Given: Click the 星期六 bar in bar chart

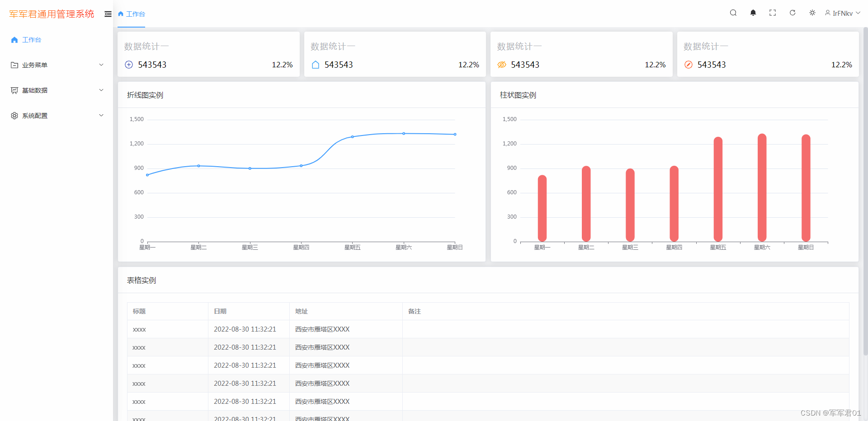Looking at the screenshot, I should 762,187.
